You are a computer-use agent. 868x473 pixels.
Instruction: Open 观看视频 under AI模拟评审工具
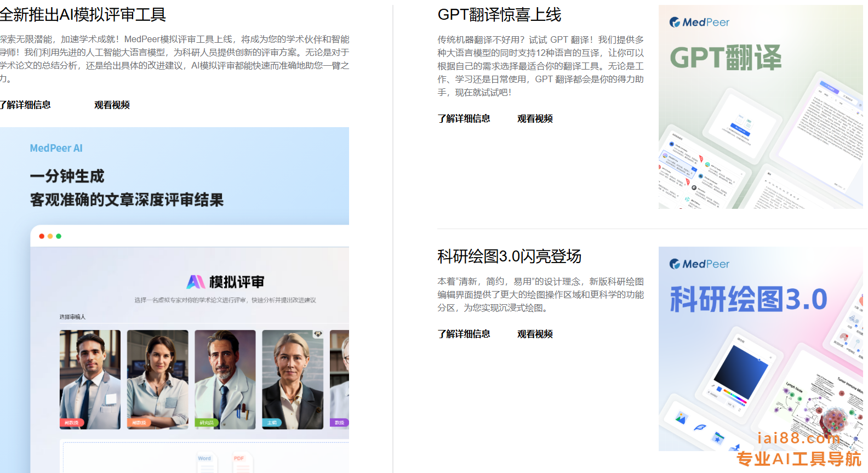click(112, 105)
